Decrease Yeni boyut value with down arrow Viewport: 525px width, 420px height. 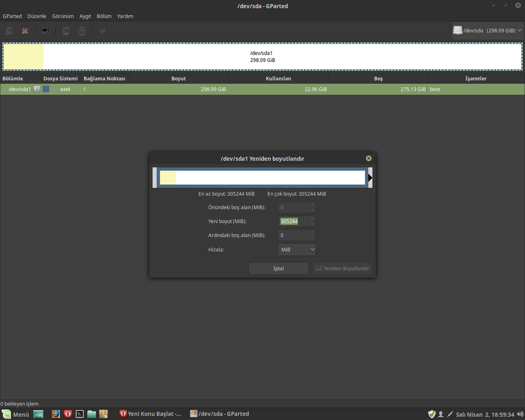coord(312,224)
